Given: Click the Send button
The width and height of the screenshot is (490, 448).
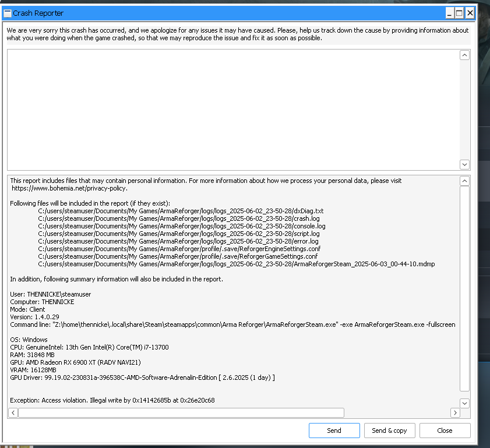Looking at the screenshot, I should point(334,430).
